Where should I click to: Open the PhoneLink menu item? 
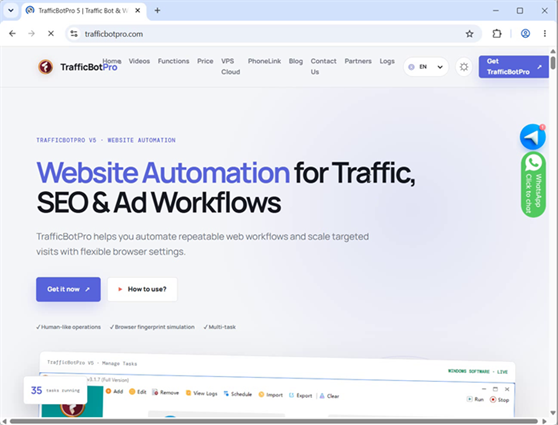point(264,61)
